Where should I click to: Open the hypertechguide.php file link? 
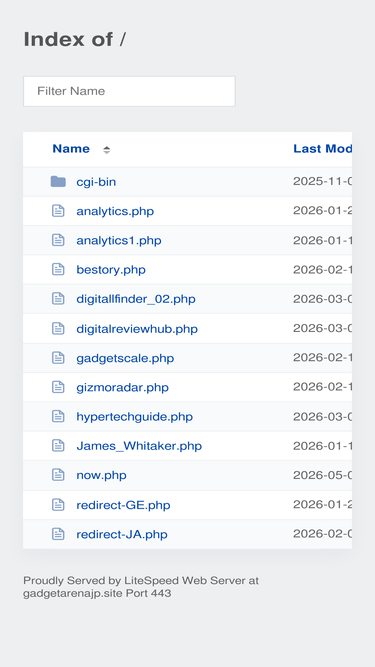pos(134,417)
